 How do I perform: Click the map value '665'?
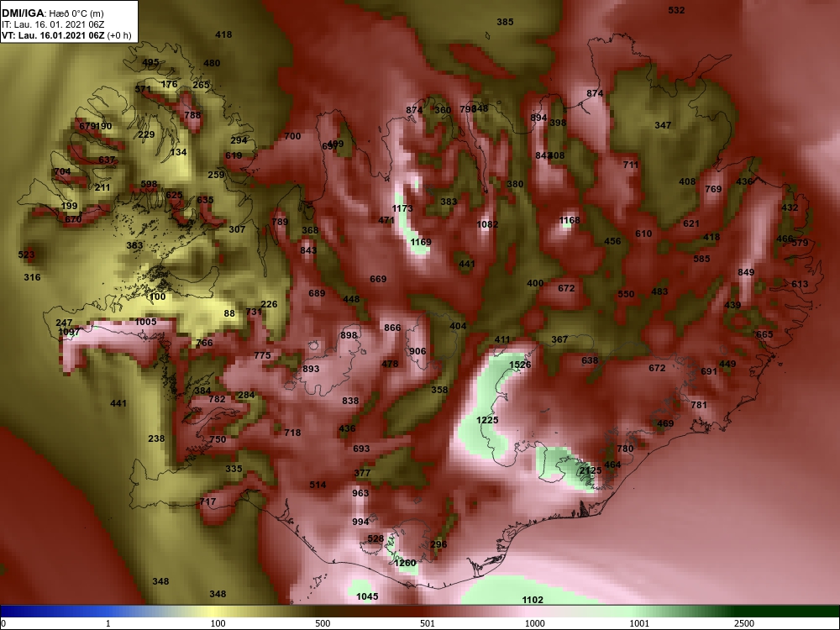[x=764, y=335]
